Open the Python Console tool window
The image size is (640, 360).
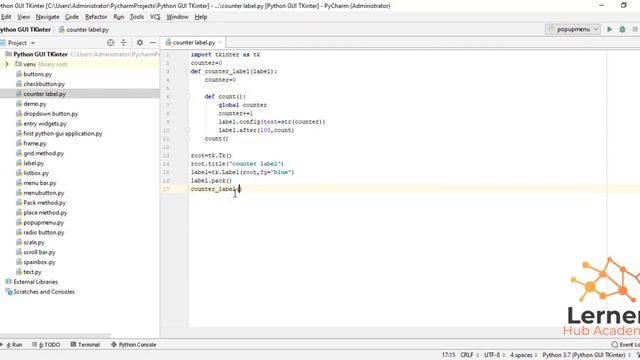(133, 345)
